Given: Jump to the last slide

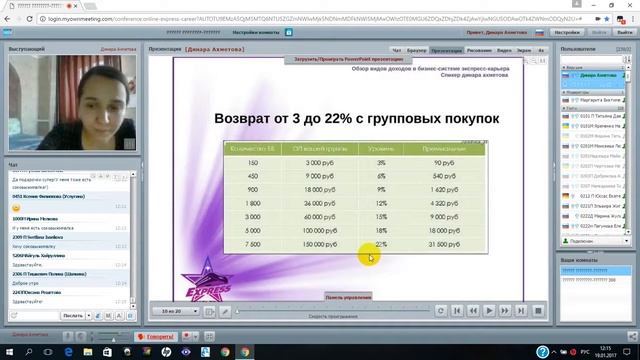Looking at the screenshot, I should (x=521, y=311).
